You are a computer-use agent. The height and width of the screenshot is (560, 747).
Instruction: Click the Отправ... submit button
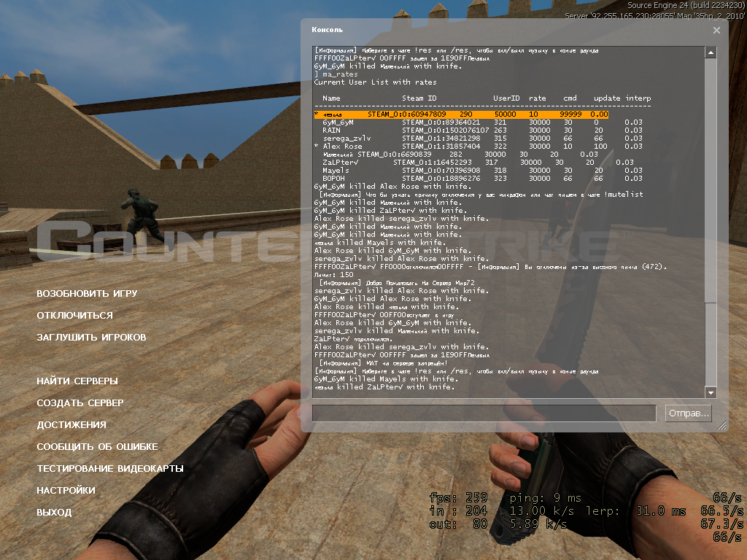click(689, 413)
